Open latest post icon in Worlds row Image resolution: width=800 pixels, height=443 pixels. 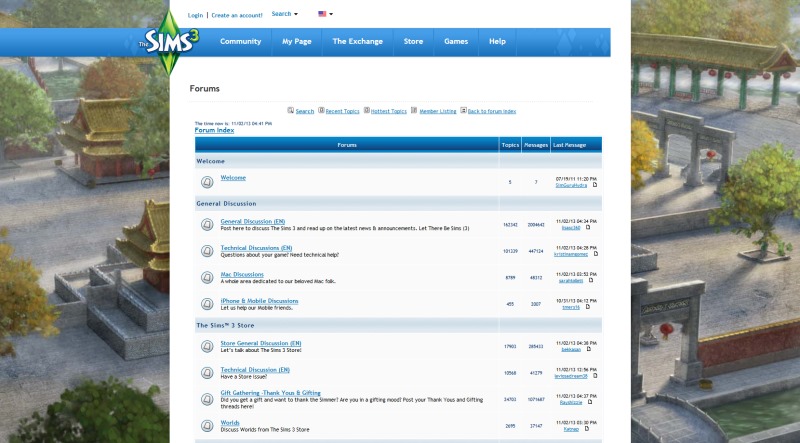586,429
